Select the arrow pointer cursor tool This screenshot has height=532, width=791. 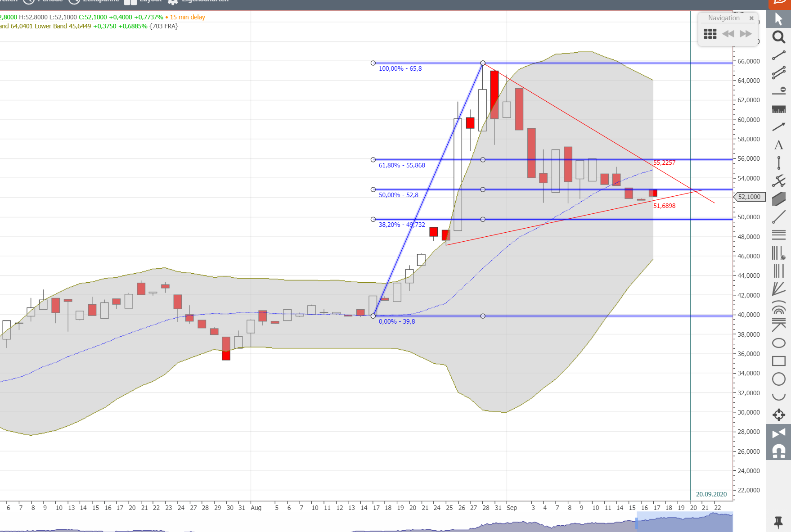click(778, 19)
